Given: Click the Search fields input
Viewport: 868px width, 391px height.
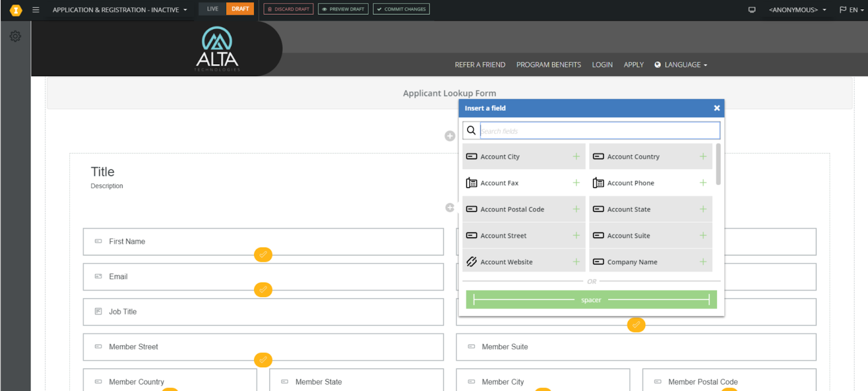Looking at the screenshot, I should pos(599,131).
